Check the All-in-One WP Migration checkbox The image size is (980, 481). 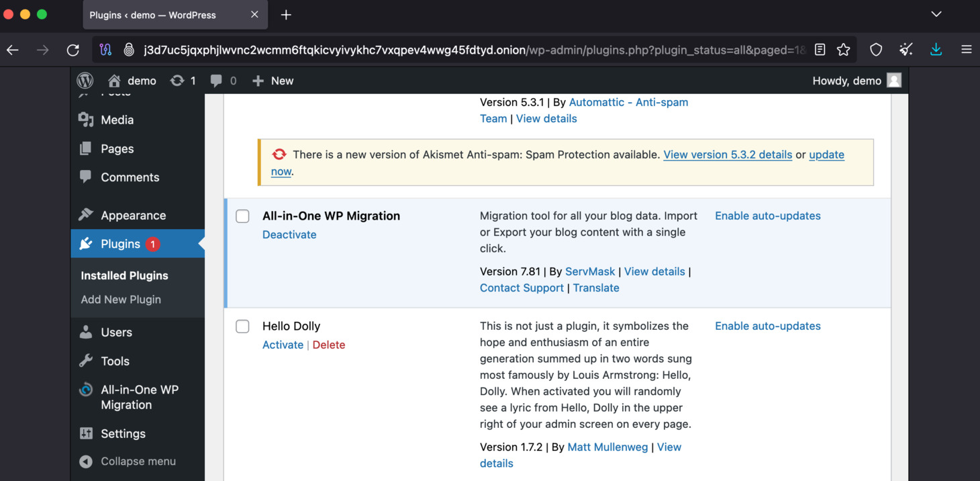pyautogui.click(x=242, y=216)
